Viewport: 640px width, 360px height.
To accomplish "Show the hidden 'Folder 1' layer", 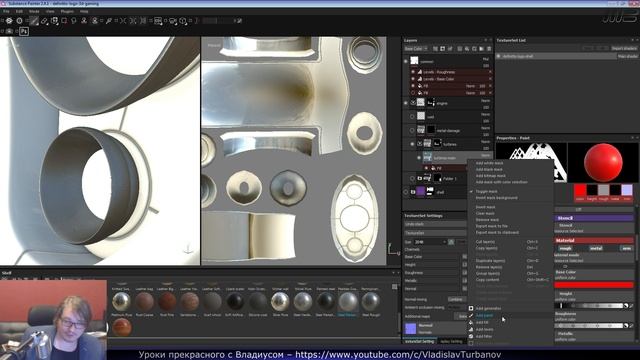I will click(x=412, y=178).
